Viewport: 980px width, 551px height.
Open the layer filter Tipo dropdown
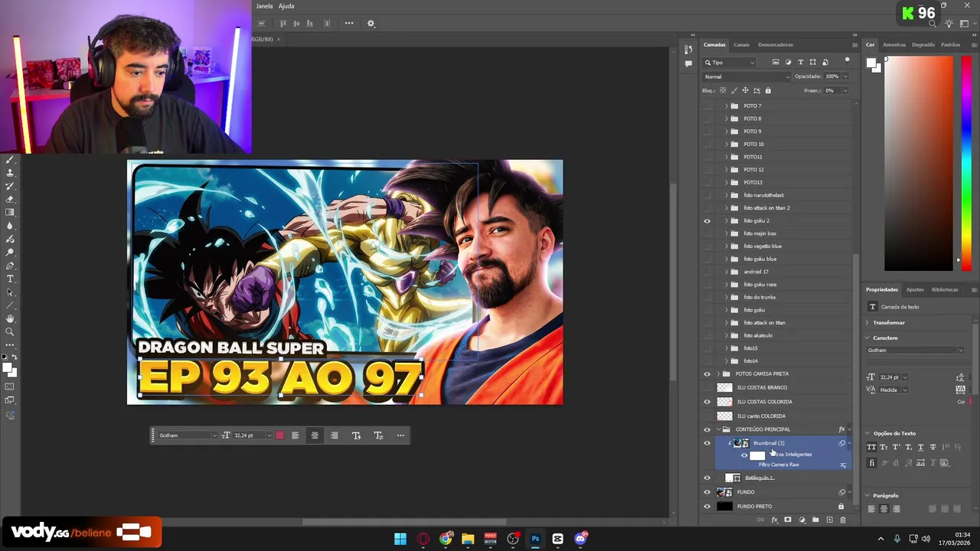tap(730, 62)
